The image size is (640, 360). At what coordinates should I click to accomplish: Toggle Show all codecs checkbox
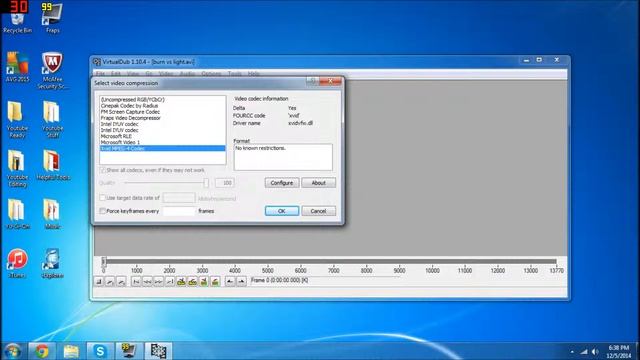tap(103, 170)
